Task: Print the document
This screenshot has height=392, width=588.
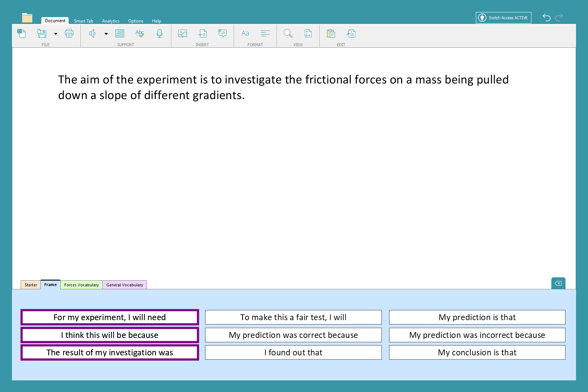Action: pyautogui.click(x=69, y=34)
